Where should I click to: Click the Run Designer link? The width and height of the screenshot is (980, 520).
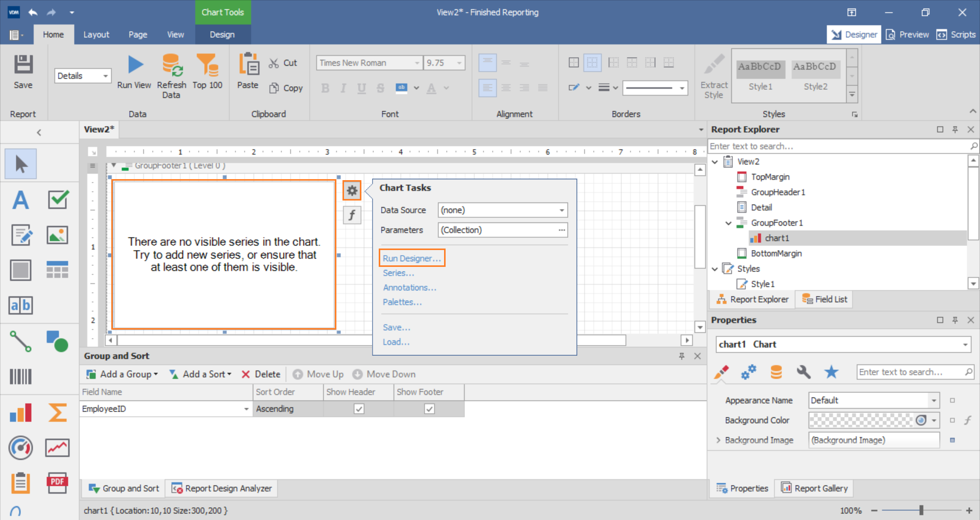(x=412, y=258)
